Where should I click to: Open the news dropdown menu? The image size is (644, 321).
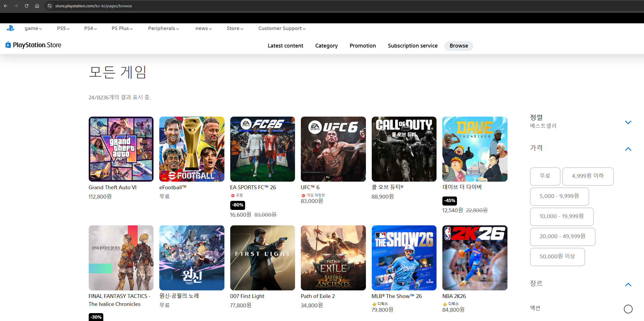click(x=203, y=28)
